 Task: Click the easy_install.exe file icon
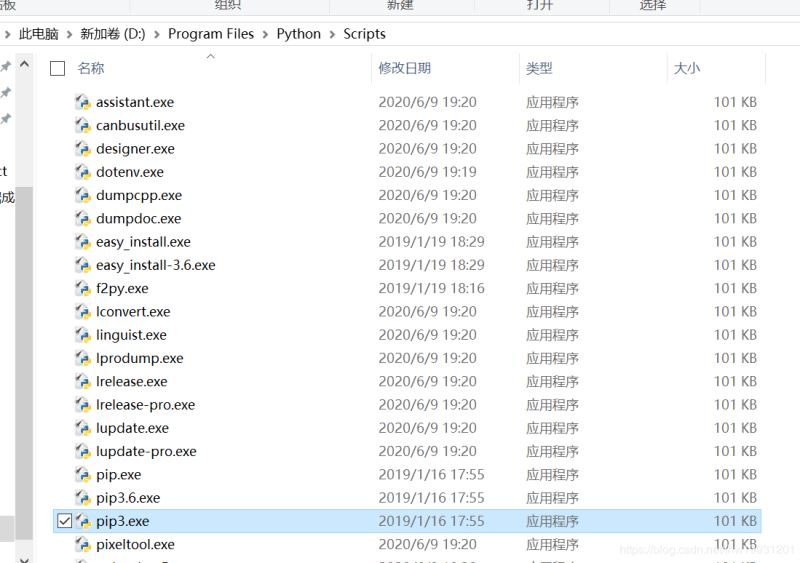click(83, 242)
